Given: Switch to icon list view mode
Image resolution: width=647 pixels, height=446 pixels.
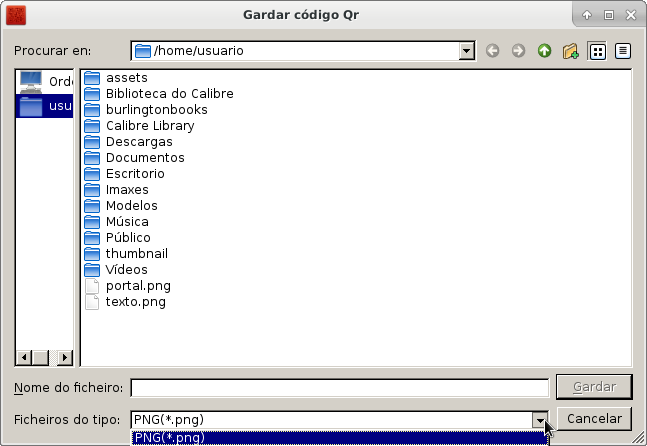Looking at the screenshot, I should (597, 51).
